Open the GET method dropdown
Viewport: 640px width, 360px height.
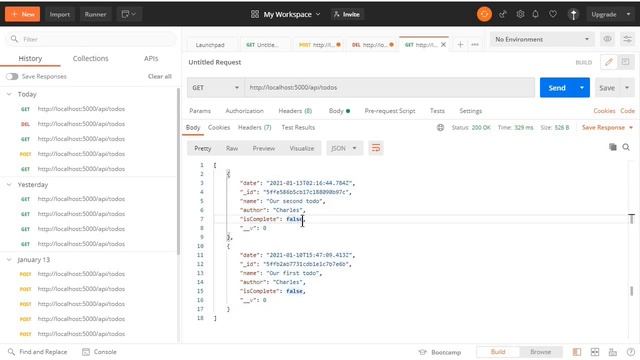pos(215,87)
